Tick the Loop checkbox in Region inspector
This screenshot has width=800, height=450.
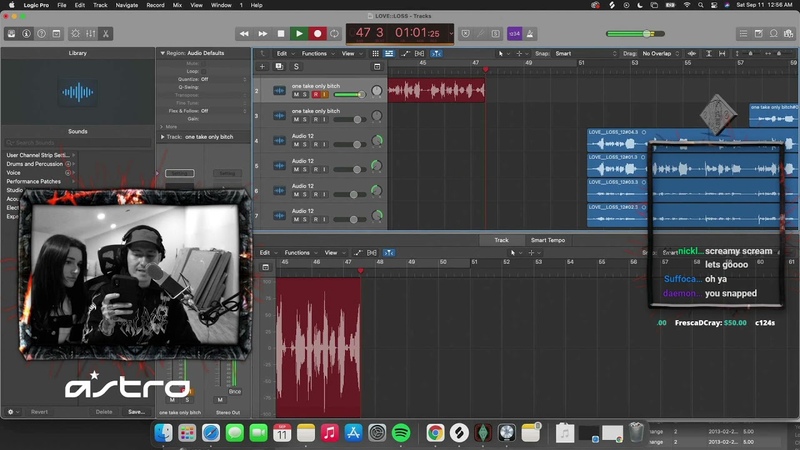204,71
